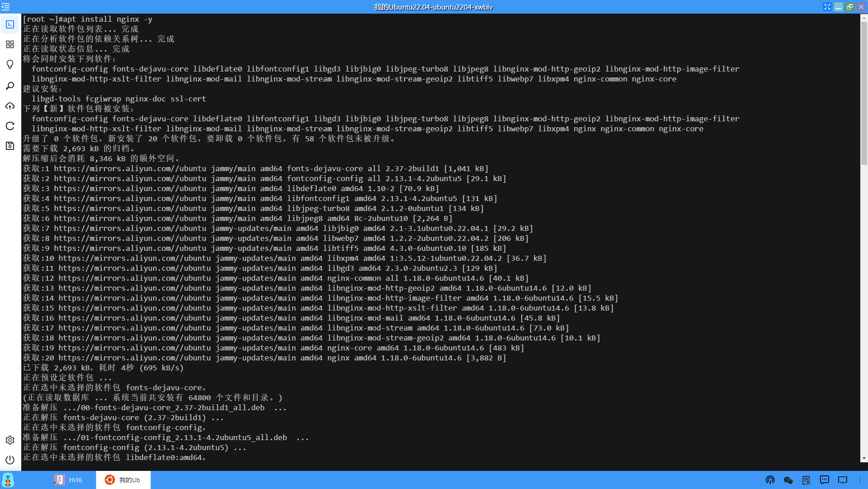Open the chat message bubble icon
Screen dimensions: 868x489
pos(825,480)
